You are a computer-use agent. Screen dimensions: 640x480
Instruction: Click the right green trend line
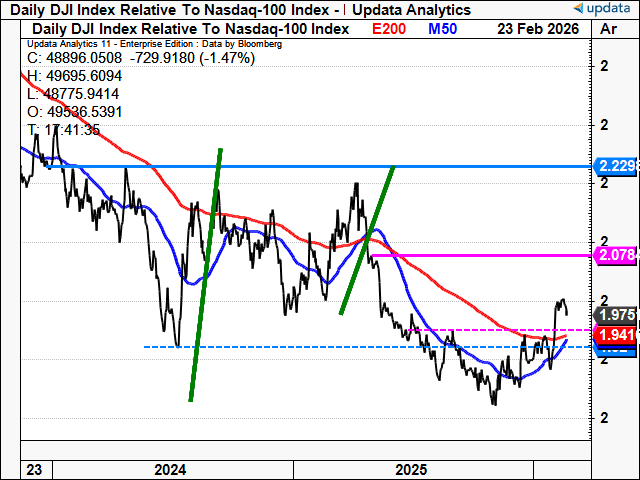point(368,240)
